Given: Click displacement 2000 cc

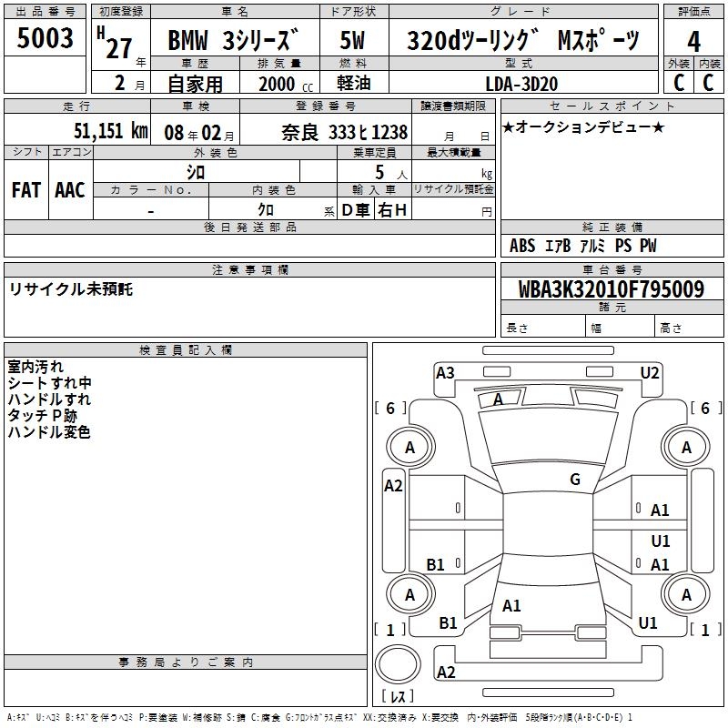Looking at the screenshot, I should pos(286,84).
